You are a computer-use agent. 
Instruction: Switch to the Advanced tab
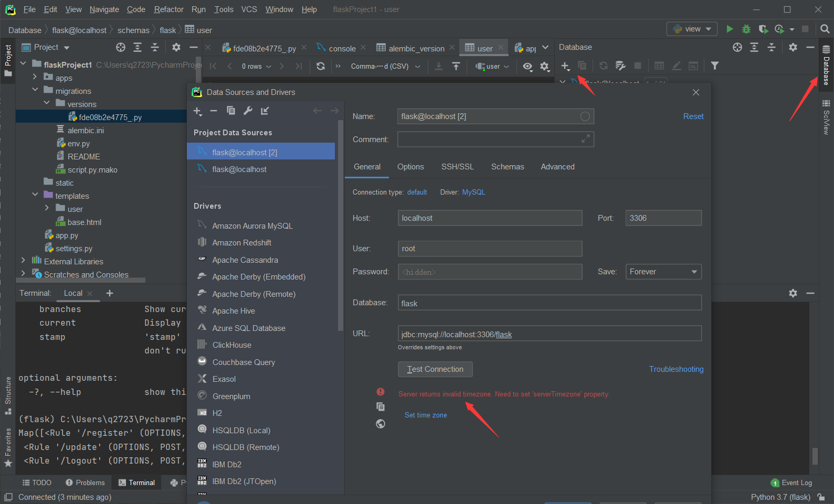pyautogui.click(x=557, y=167)
